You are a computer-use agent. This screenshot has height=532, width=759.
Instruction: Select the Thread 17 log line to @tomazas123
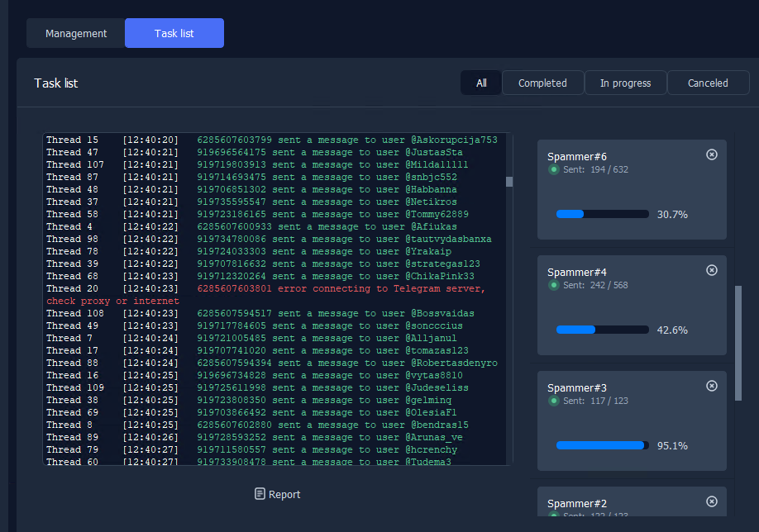257,350
